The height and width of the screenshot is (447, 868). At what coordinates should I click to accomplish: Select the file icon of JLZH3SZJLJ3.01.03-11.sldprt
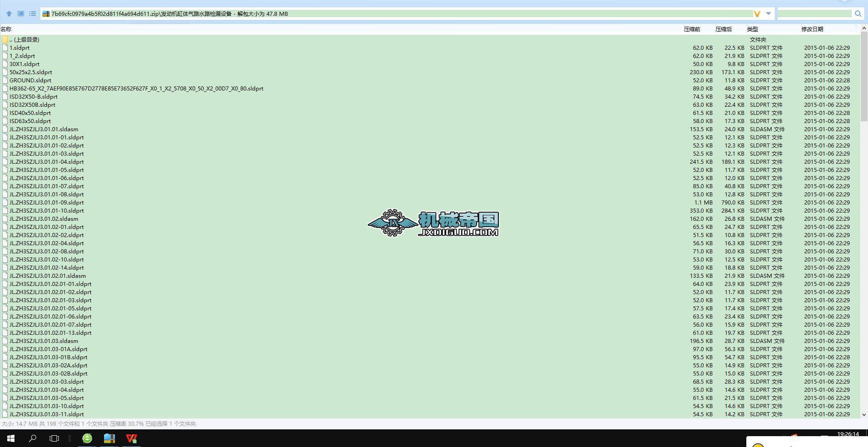click(5, 414)
